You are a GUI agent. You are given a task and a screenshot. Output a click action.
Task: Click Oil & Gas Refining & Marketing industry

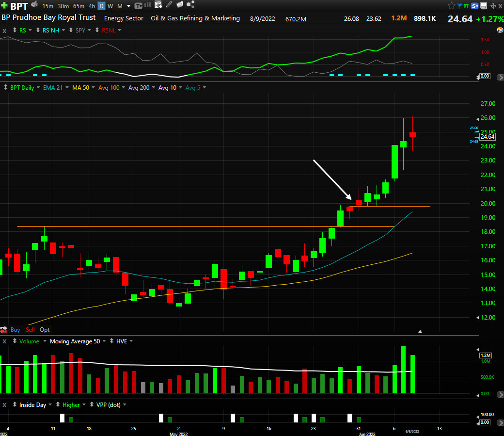tap(195, 18)
